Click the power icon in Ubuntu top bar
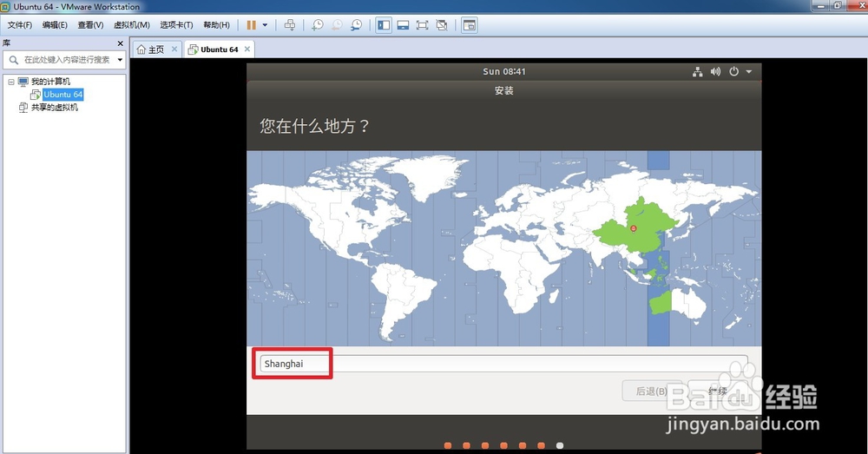The width and height of the screenshot is (868, 454). (734, 71)
